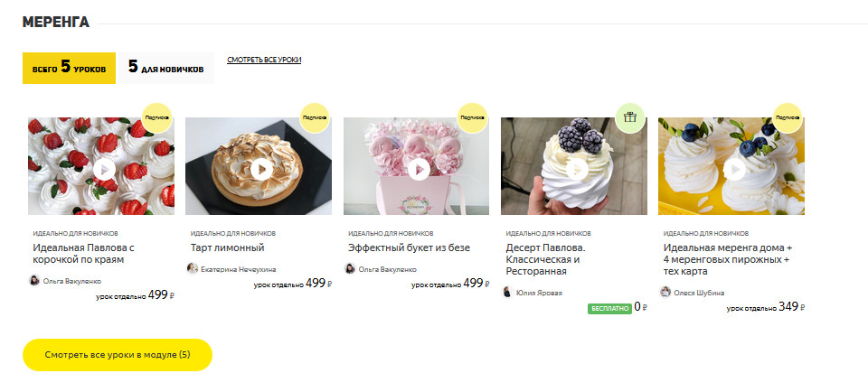Image resolution: width=868 pixels, height=392 pixels.
Task: Select the Всего 5 уроков tab
Action: coord(70,68)
